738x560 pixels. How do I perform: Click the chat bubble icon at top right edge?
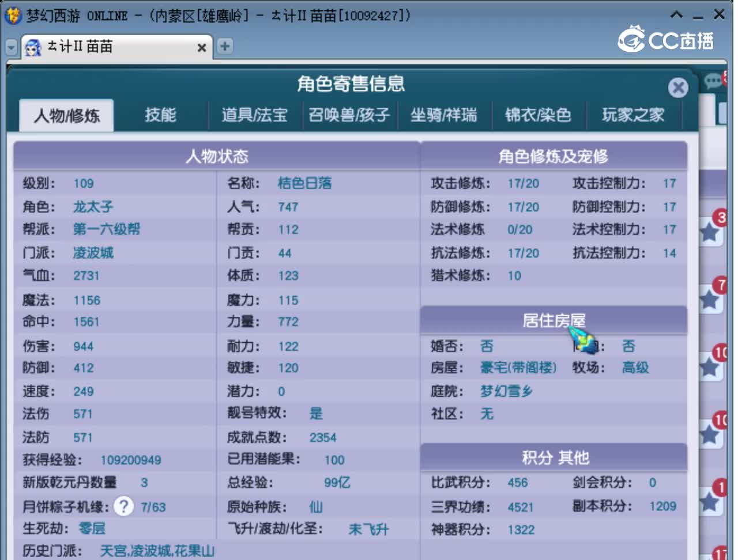713,82
